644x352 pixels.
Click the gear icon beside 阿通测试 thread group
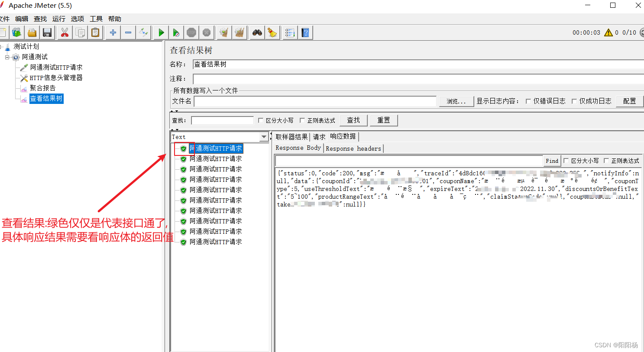point(16,57)
